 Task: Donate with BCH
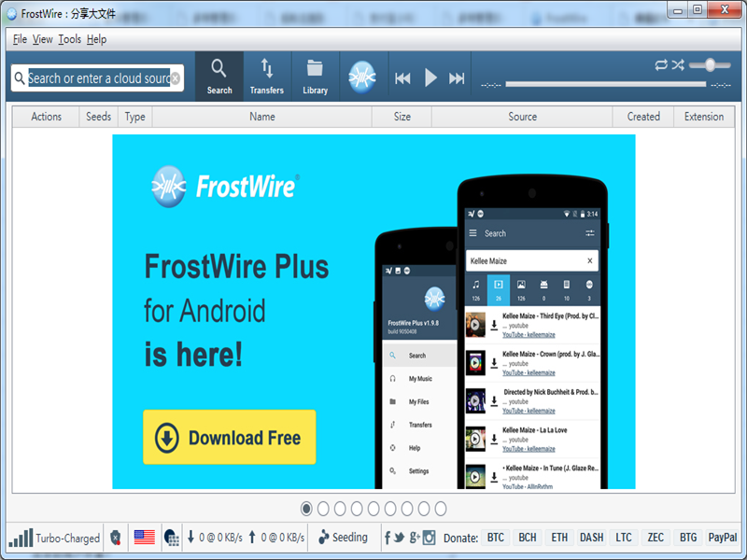[528, 538]
